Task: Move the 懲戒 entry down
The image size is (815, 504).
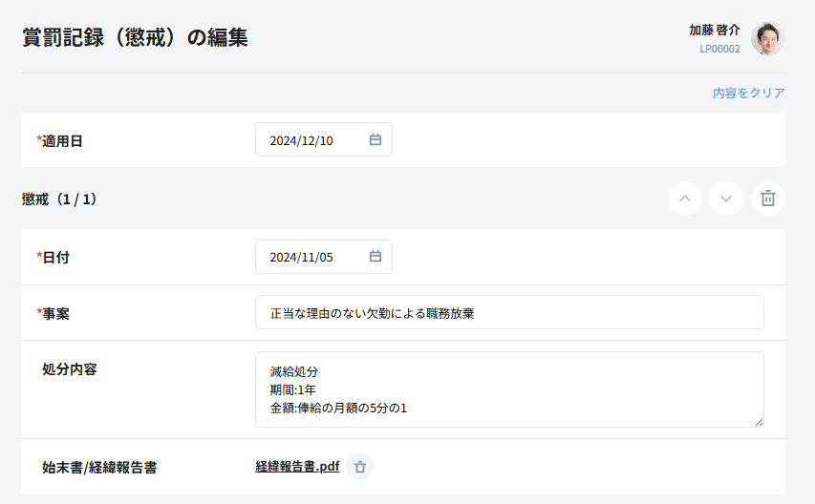Action: (726, 199)
